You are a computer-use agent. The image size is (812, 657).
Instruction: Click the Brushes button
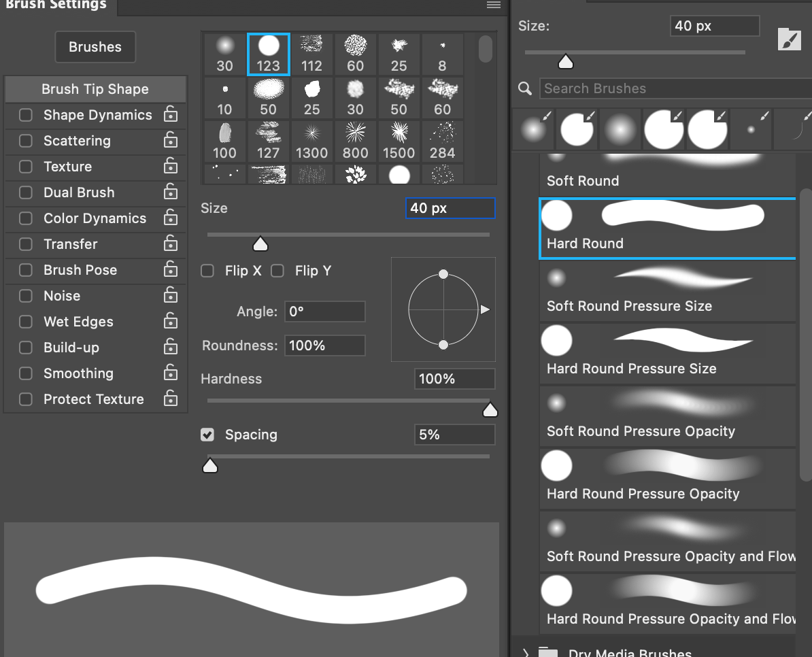pyautogui.click(x=95, y=47)
